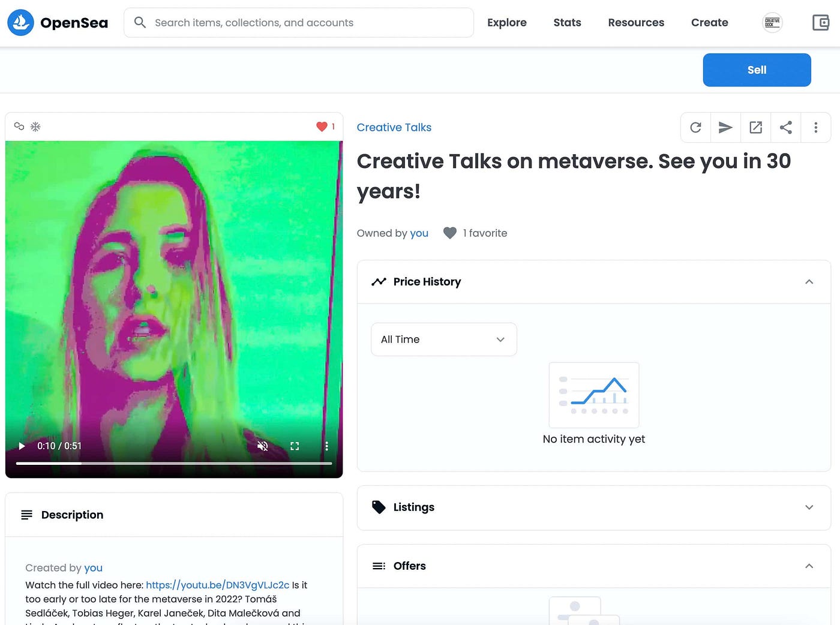This screenshot has height=625, width=840.
Task: Click the 'No item activity yet' text
Action: [594, 439]
